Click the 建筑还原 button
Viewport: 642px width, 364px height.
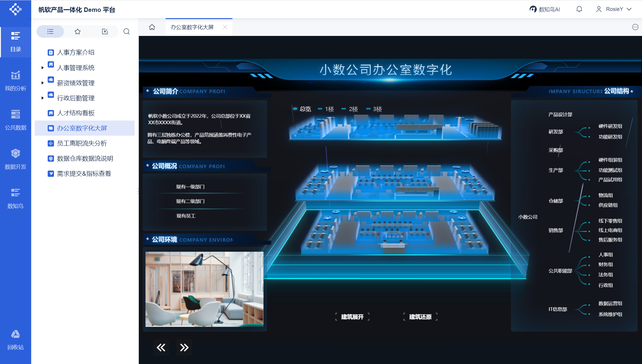[420, 317]
